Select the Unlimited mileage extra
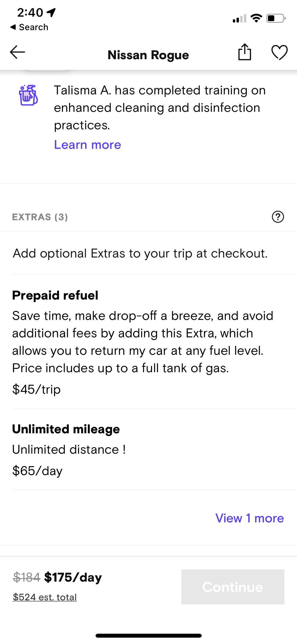297x644 pixels. coord(66,429)
